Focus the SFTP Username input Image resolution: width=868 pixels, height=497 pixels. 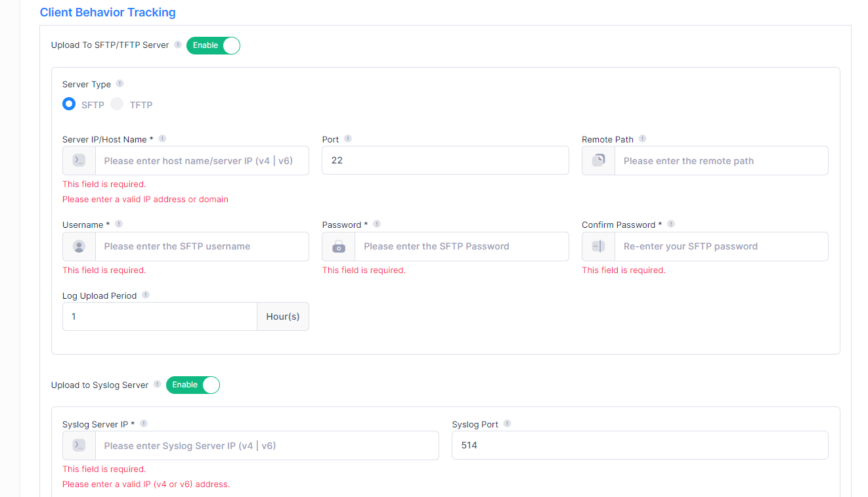[202, 247]
